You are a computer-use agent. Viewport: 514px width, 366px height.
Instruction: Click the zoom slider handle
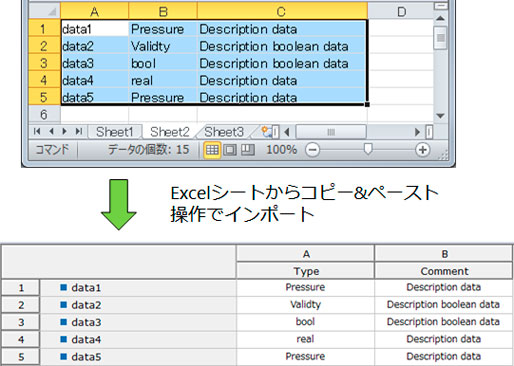point(368,150)
